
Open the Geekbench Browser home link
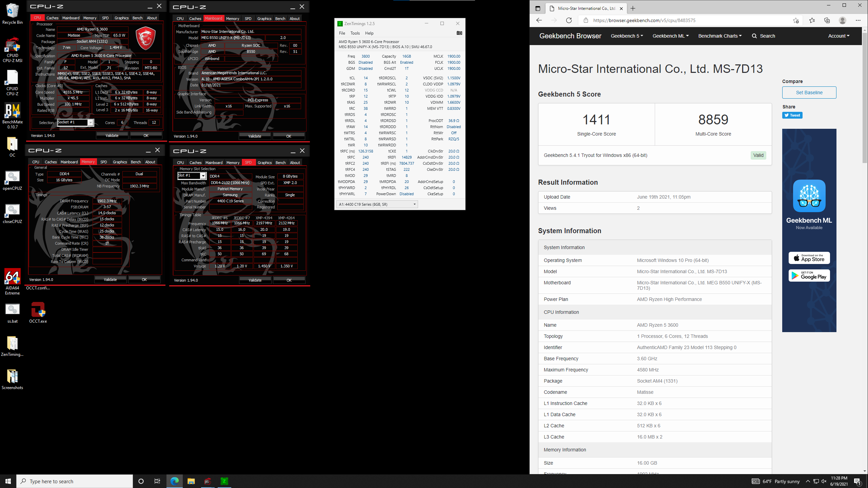[x=570, y=36]
